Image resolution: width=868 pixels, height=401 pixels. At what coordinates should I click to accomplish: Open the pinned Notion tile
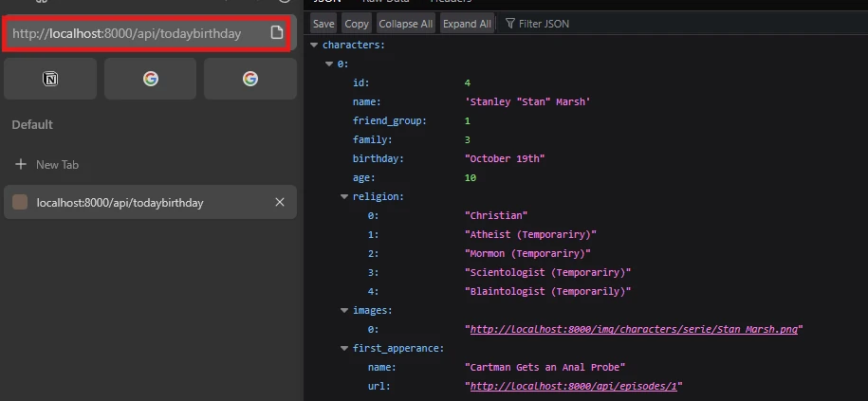pyautogui.click(x=50, y=79)
